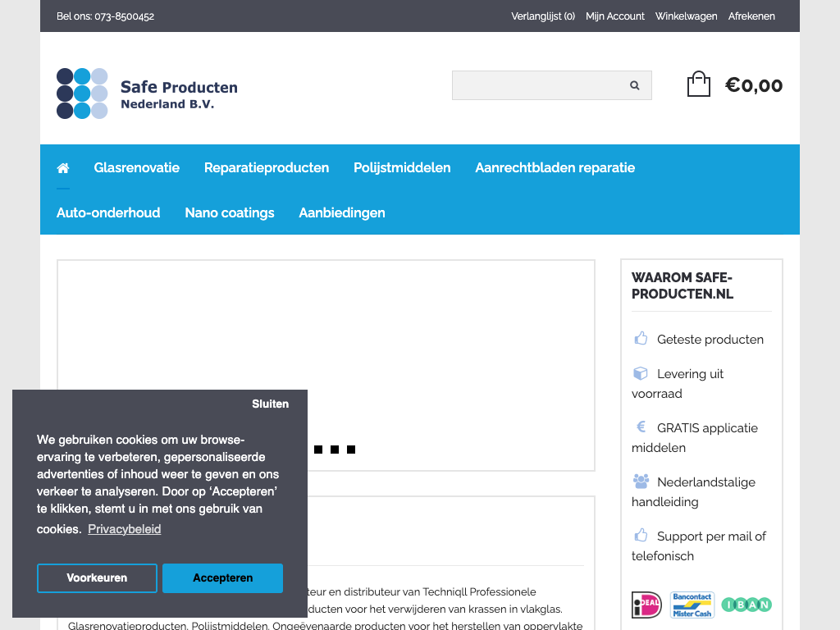Go to Aanrechtbladen reparatie category
Viewport: 840px width, 630px height.
tap(555, 167)
